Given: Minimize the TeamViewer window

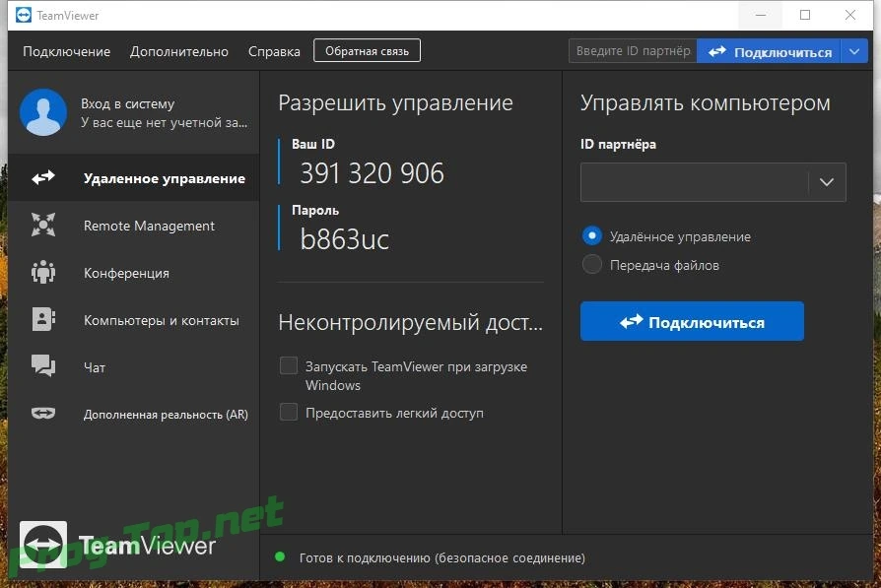Looking at the screenshot, I should [761, 15].
